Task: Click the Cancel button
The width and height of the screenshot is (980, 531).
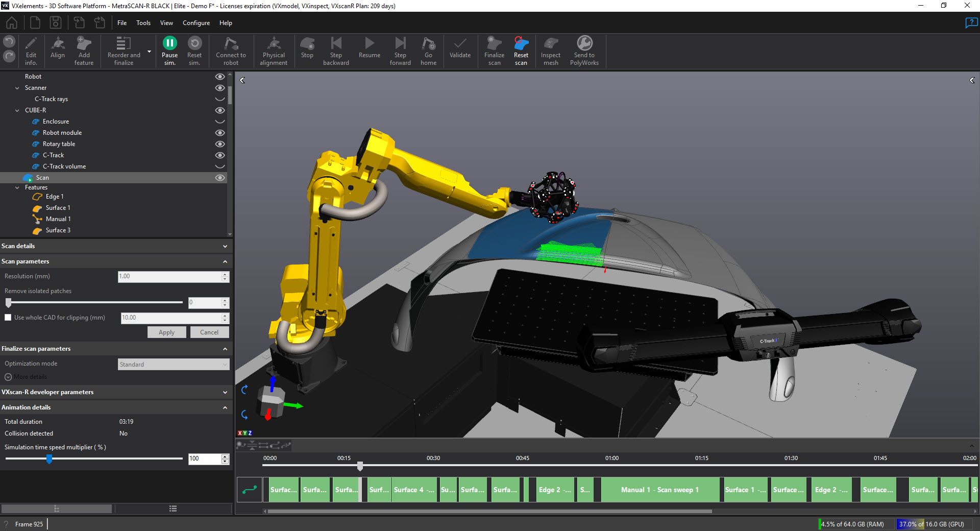Action: [209, 332]
